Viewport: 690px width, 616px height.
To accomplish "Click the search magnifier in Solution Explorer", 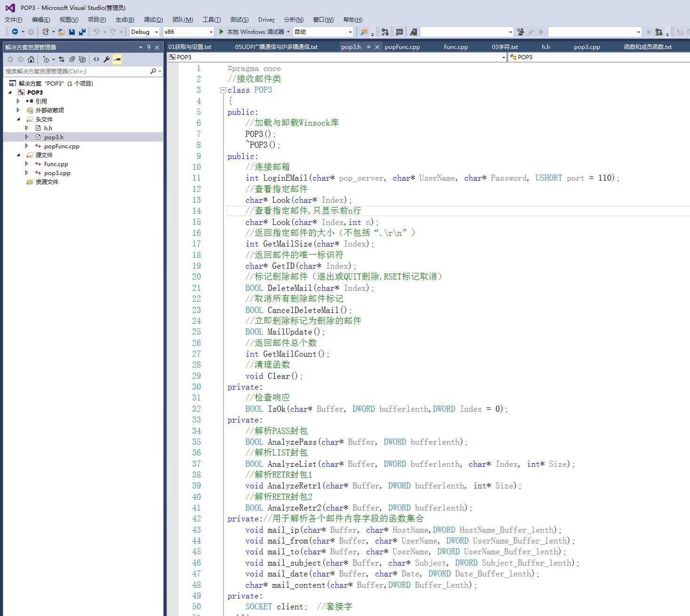I will (153, 71).
